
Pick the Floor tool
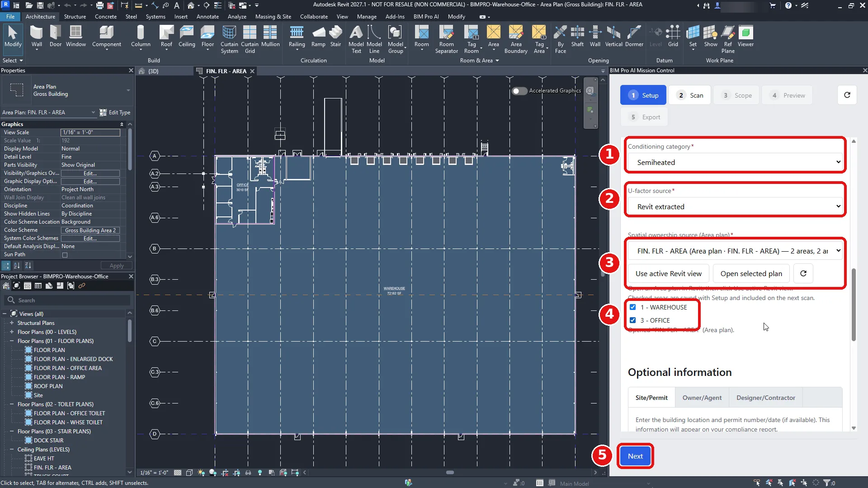coord(208,36)
